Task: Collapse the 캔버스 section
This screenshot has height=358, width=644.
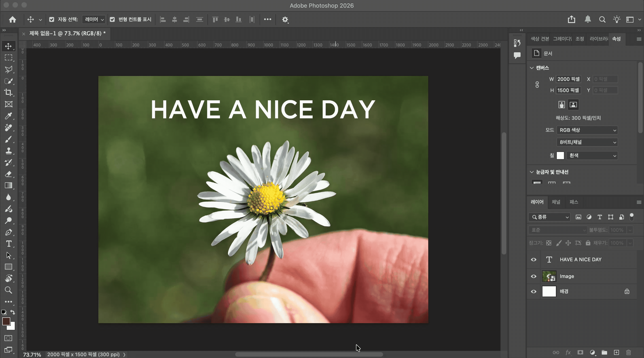Action: 532,68
